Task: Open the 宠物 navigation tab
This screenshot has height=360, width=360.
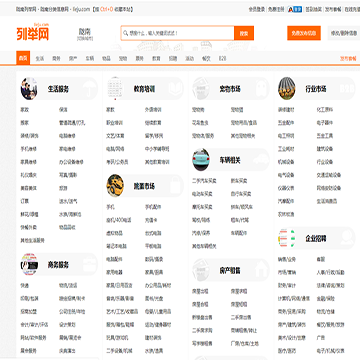Action: (x=123, y=58)
